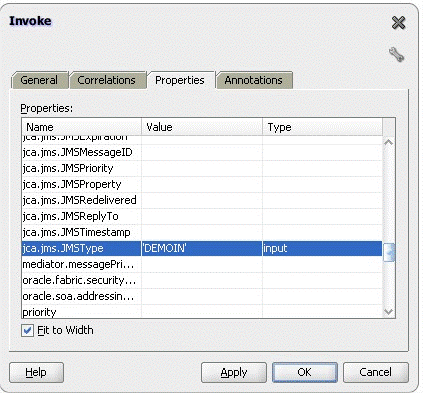Screen dimensions: 423x393
Task: Apply the property changes
Action: point(234,372)
